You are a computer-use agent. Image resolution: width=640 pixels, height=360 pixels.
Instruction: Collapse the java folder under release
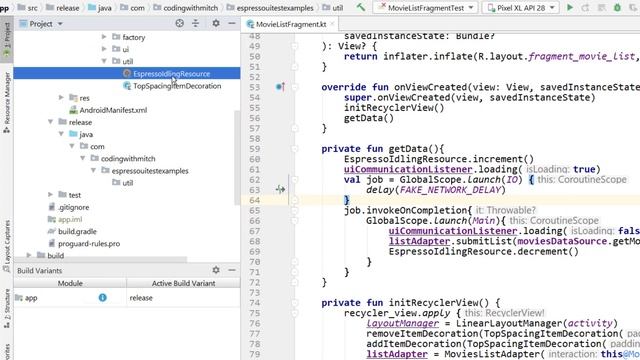click(x=61, y=134)
